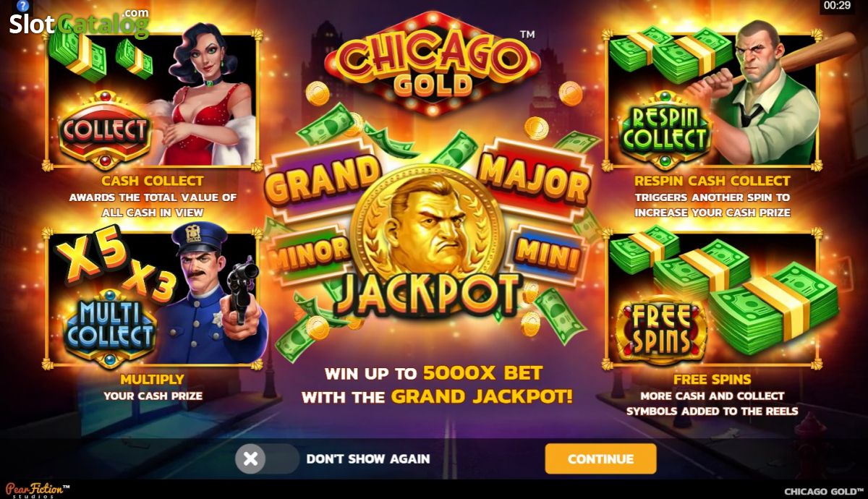Open the blue help question mark icon
Image resolution: width=868 pixels, height=499 pixels.
[x=22, y=6]
